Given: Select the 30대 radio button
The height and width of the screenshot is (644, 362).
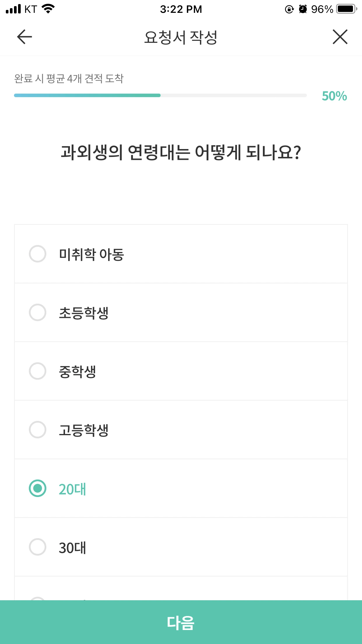Looking at the screenshot, I should (x=38, y=547).
